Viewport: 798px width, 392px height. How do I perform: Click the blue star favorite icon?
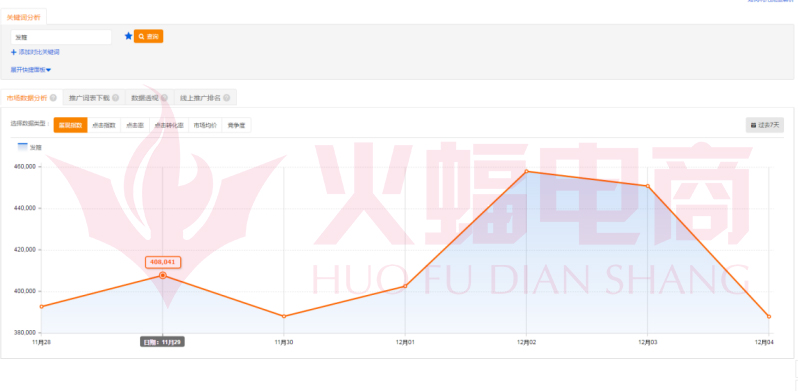128,36
